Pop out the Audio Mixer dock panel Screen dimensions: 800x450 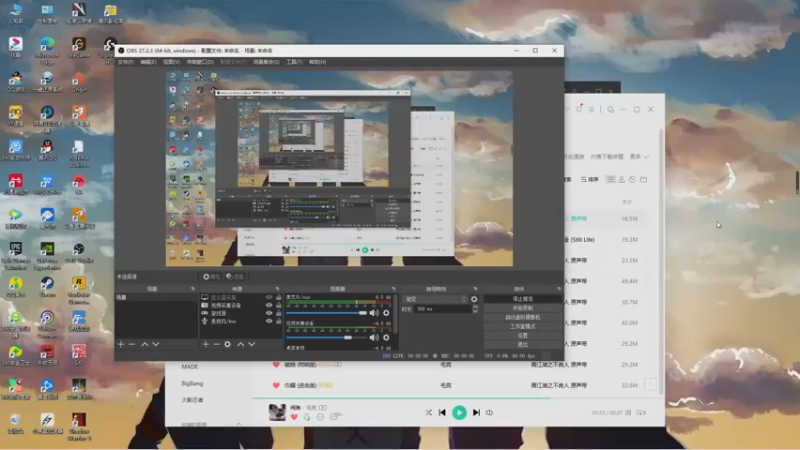tap(393, 289)
